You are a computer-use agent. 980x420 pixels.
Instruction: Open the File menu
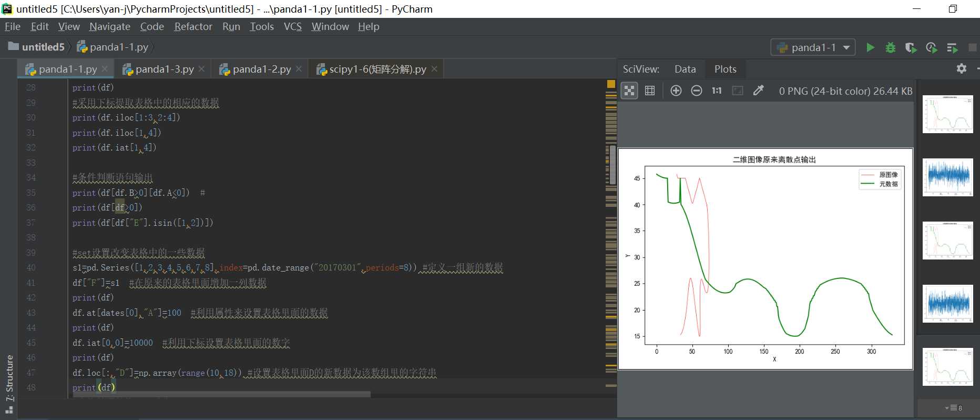coord(13,26)
